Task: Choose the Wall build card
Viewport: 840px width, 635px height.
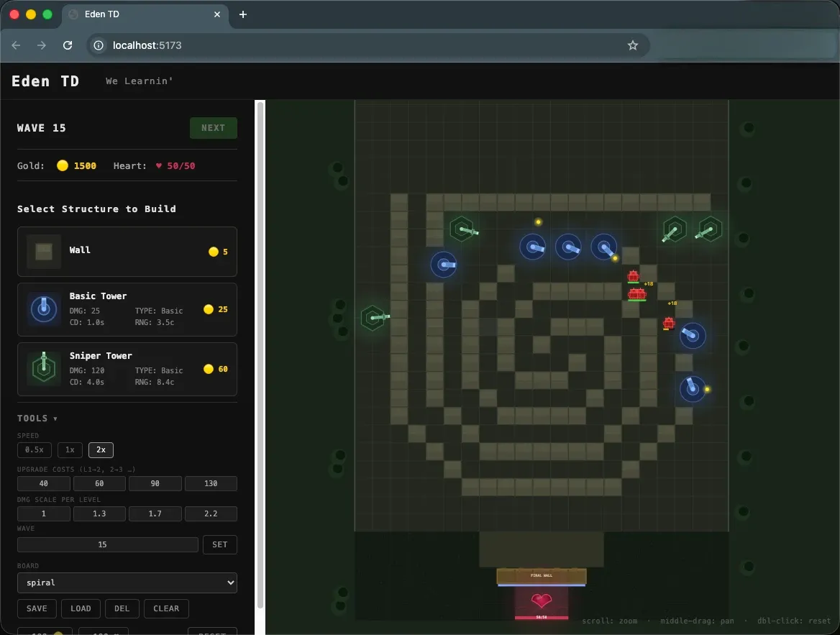Action: (127, 251)
